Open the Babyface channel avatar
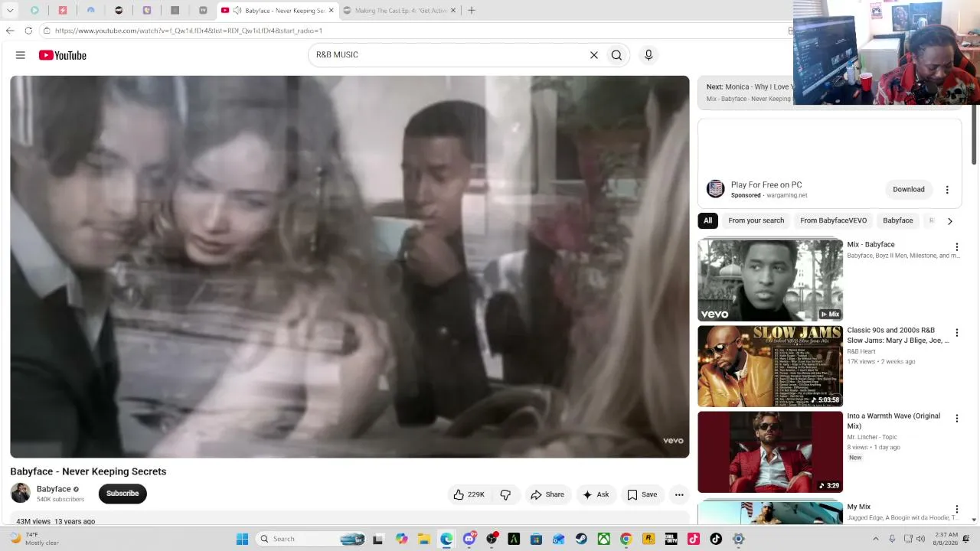Viewport: 980px width, 551px height. point(21,494)
